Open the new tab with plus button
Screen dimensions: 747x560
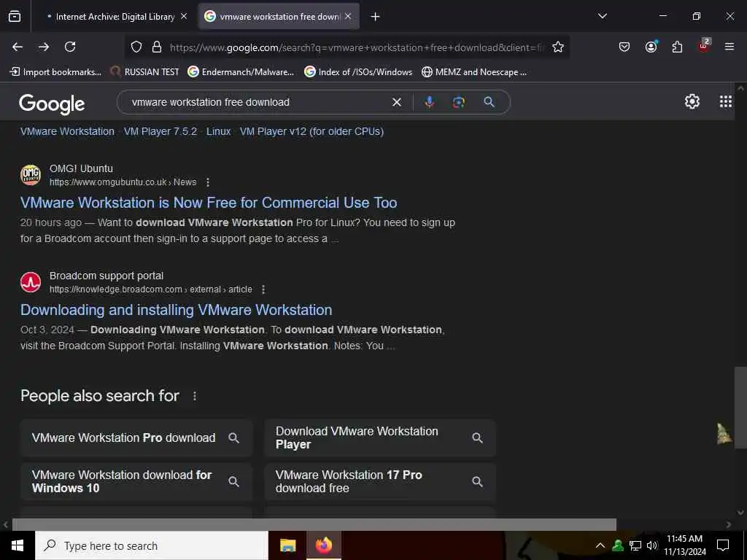pyautogui.click(x=376, y=17)
